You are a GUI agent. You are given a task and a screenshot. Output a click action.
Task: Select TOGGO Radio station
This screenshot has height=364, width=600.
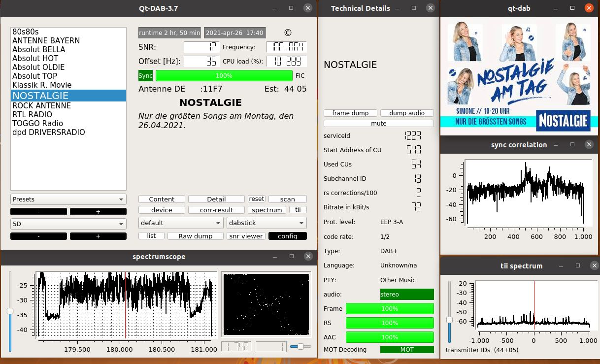[x=68, y=124]
